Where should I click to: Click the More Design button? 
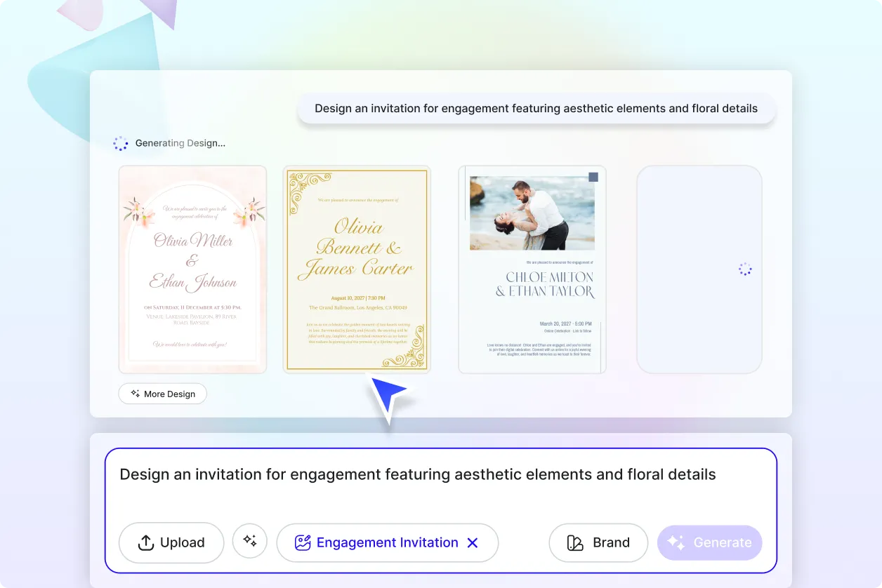click(162, 394)
